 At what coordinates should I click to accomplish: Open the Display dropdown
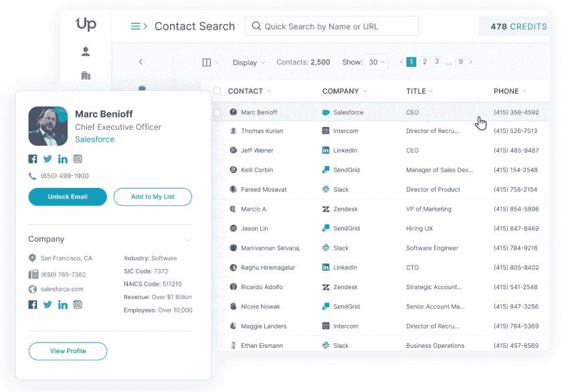click(x=249, y=62)
